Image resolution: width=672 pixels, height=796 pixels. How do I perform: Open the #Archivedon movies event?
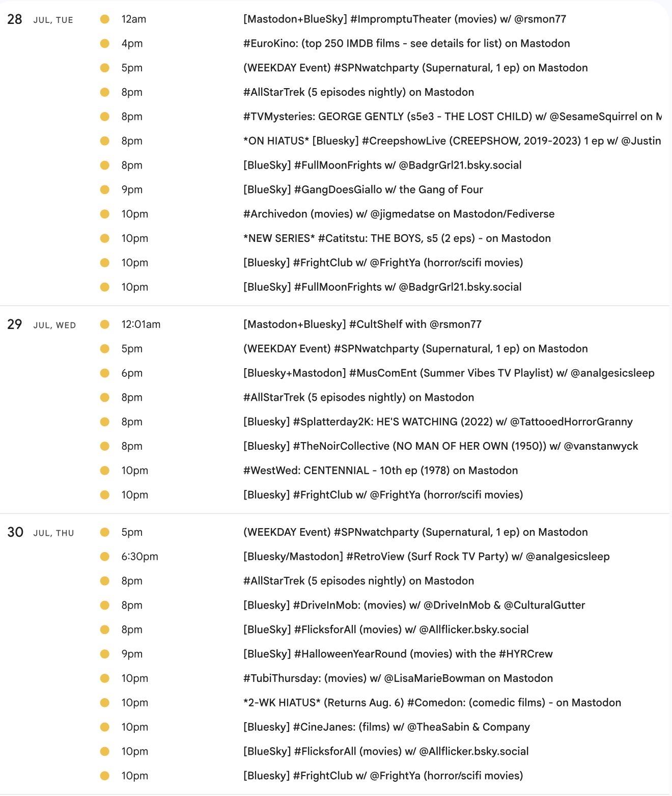tap(399, 215)
